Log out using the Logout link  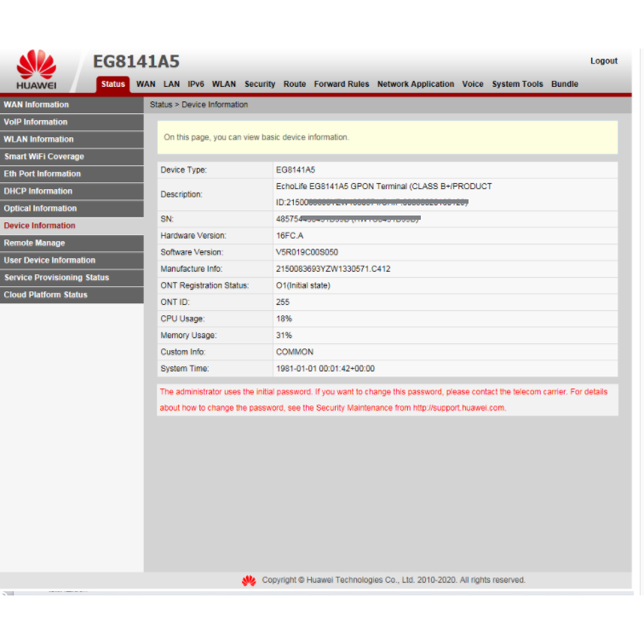[604, 60]
